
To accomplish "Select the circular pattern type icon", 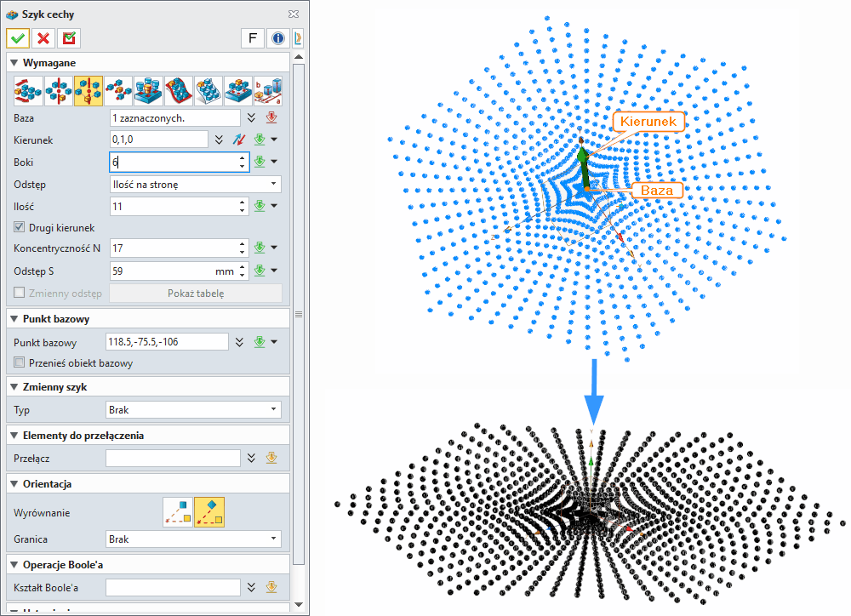I will [x=58, y=90].
